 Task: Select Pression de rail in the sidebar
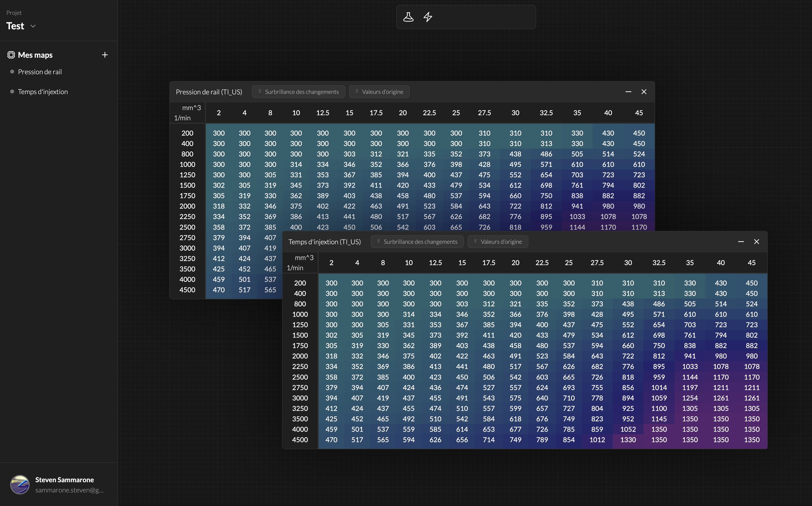pyautogui.click(x=40, y=72)
